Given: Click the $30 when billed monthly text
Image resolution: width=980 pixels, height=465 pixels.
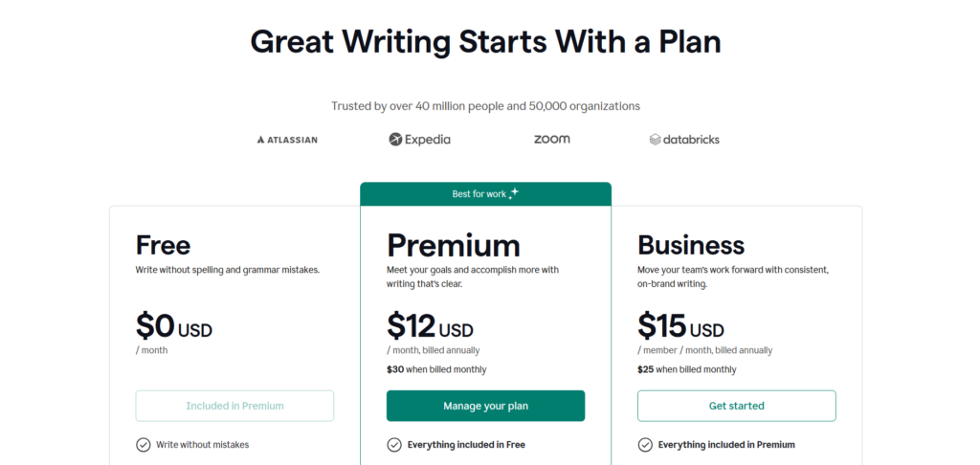Looking at the screenshot, I should tap(436, 369).
